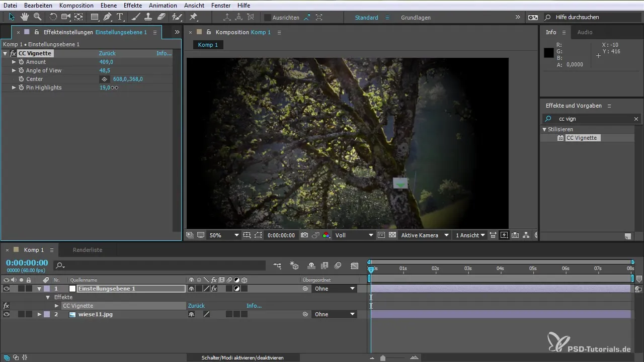Open the RGB channel display options

[x=327, y=235]
